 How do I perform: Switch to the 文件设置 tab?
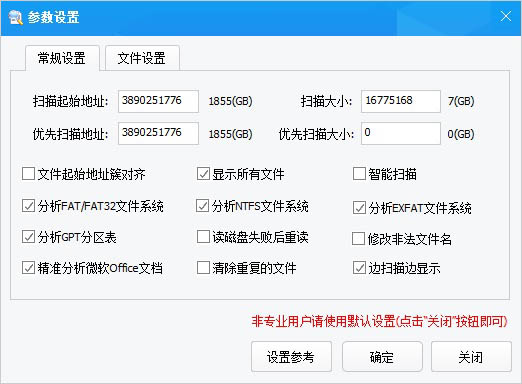point(142,58)
